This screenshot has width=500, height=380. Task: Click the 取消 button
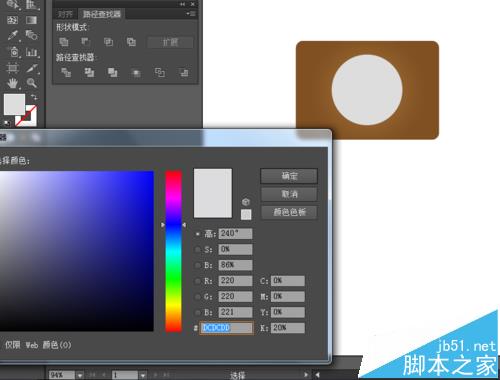[x=289, y=194]
